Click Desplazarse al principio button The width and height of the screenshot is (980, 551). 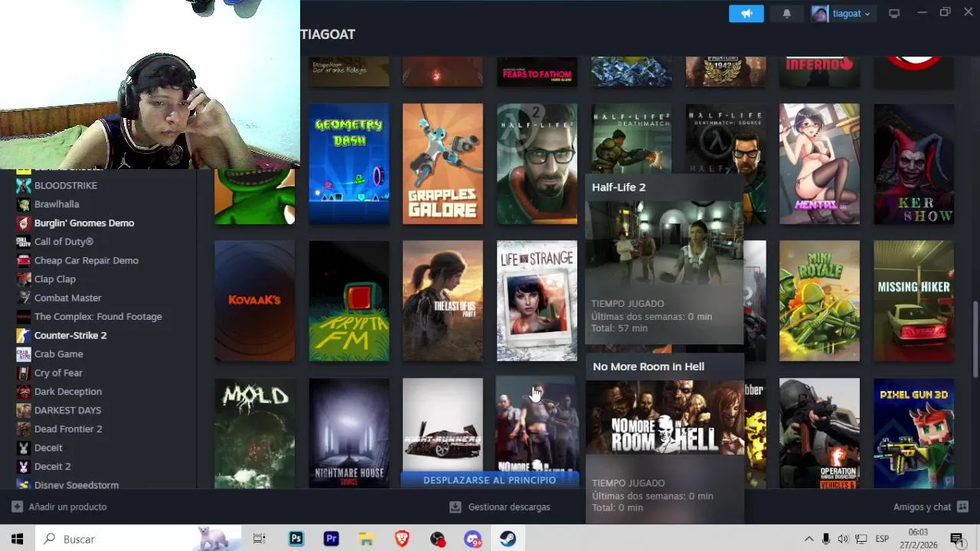tap(489, 480)
